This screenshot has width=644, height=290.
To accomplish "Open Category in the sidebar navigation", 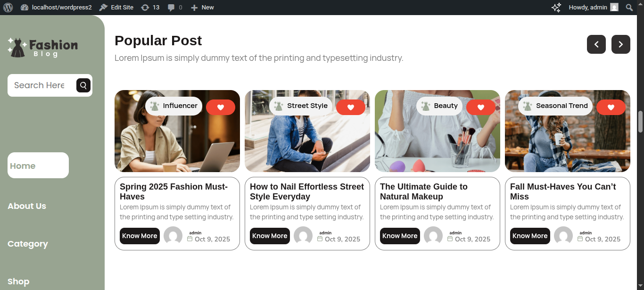I will point(28,244).
